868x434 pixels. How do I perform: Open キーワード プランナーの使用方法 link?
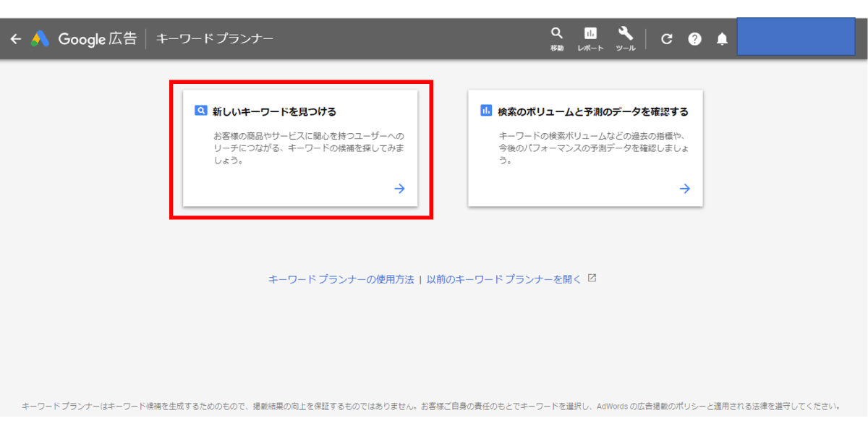(341, 279)
